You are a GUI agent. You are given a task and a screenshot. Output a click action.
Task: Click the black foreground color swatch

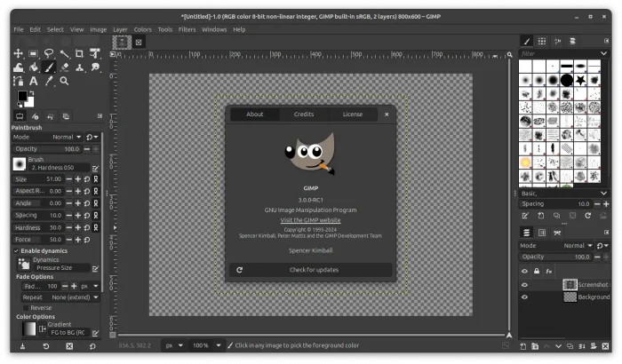pos(22,96)
